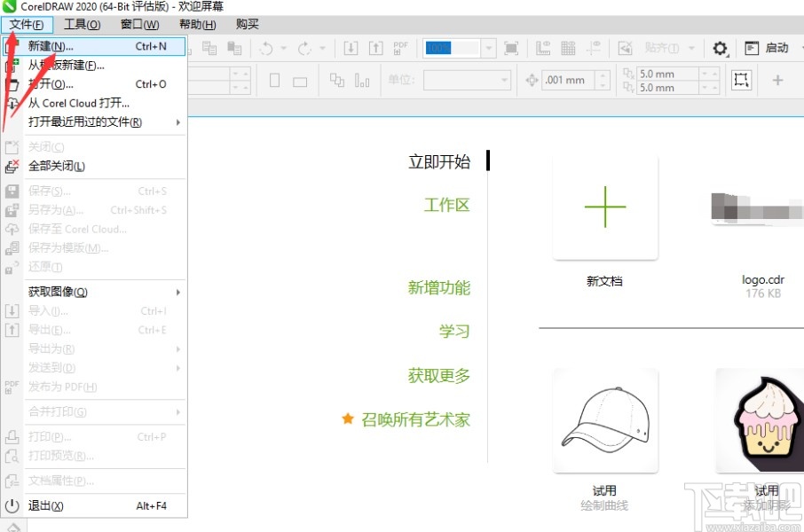Open the 贴齐 snap-to dropdown

(691, 49)
